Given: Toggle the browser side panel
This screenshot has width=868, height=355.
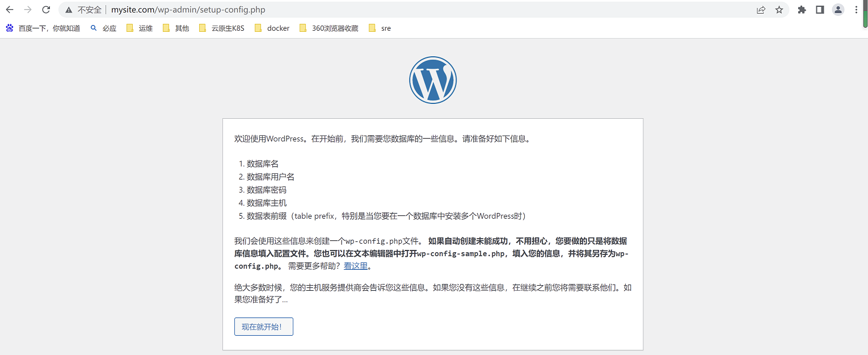Looking at the screenshot, I should (820, 10).
